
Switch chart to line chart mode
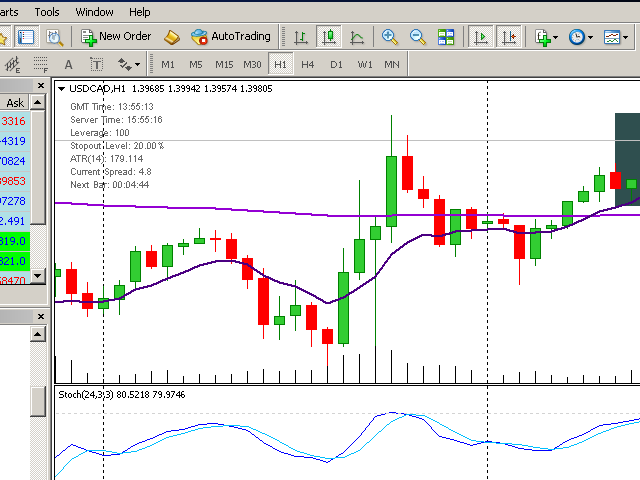357,37
